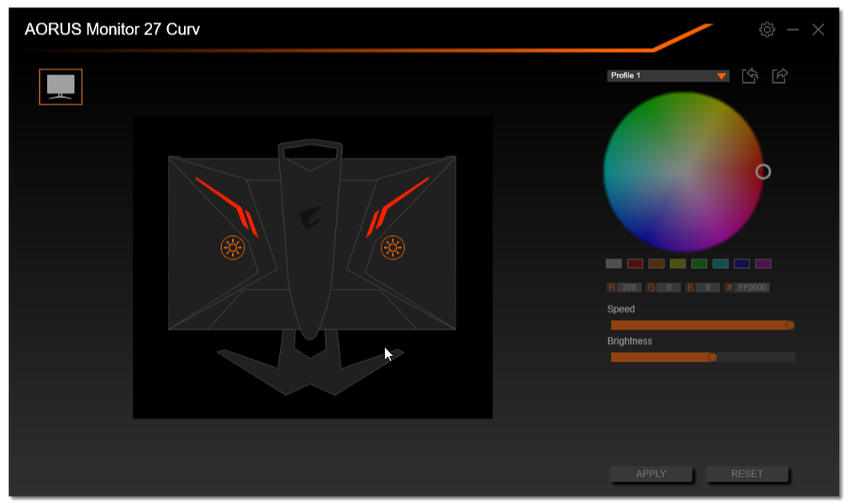Click the RESET button
The height and width of the screenshot is (504, 848).
[747, 474]
